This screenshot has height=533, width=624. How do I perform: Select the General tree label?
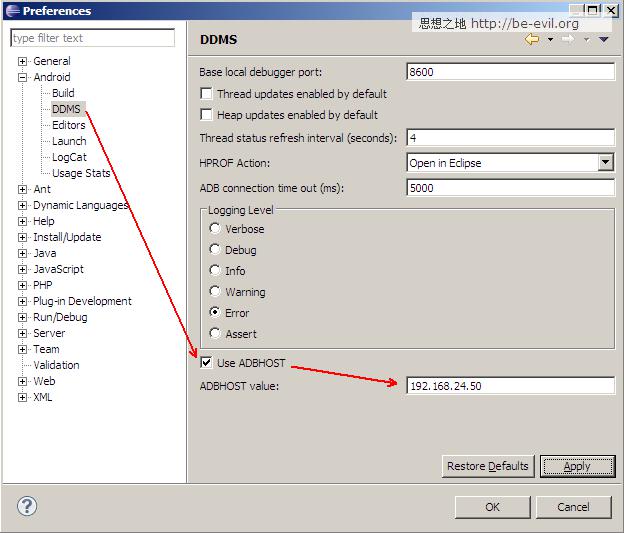(52, 61)
